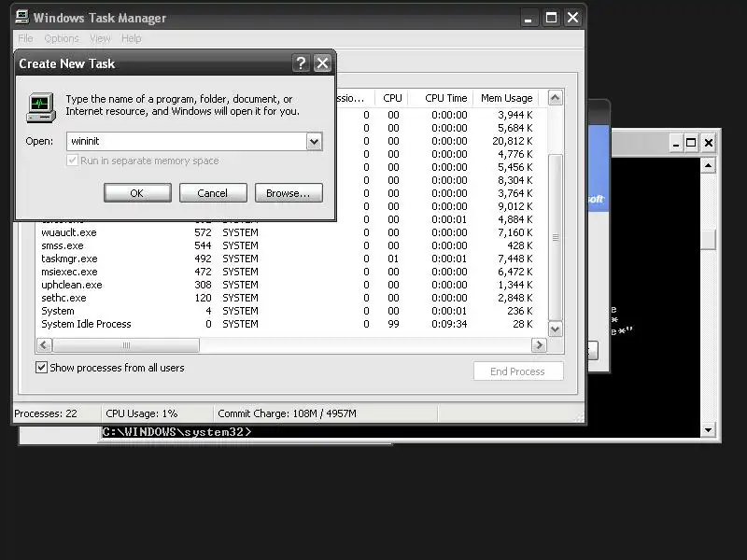Close the Create New Task dialog
The image size is (747, 560).
(x=322, y=63)
